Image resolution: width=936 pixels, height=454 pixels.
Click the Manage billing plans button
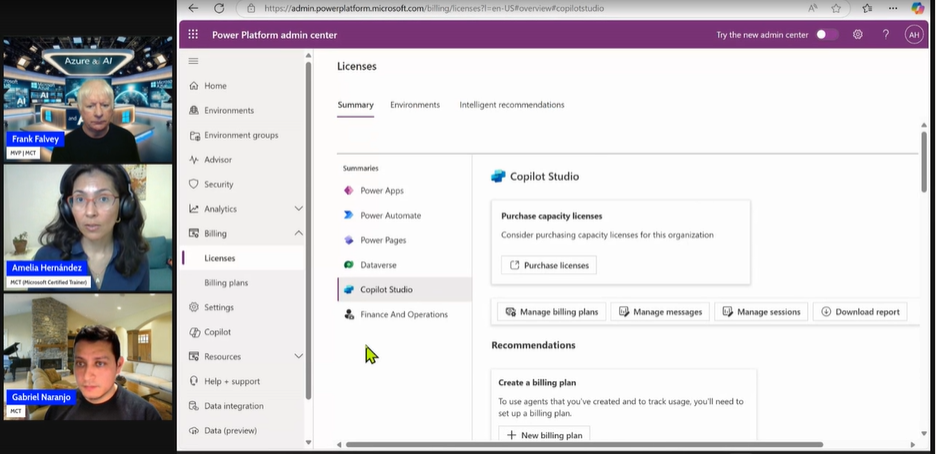(550, 312)
